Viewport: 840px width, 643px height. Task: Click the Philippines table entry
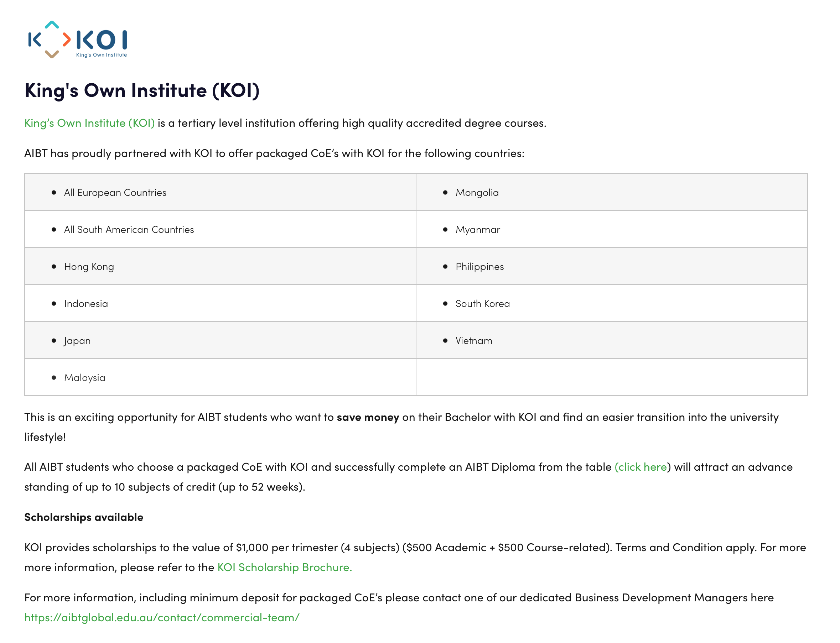[480, 267]
